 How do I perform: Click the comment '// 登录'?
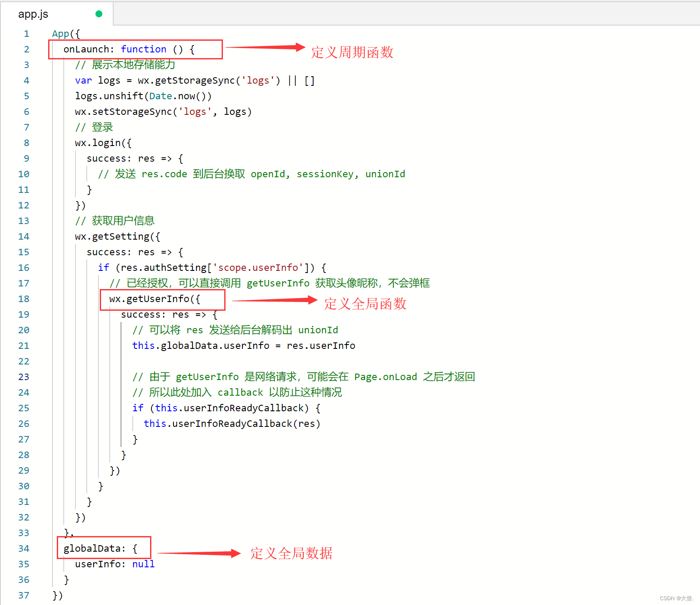pyautogui.click(x=94, y=127)
